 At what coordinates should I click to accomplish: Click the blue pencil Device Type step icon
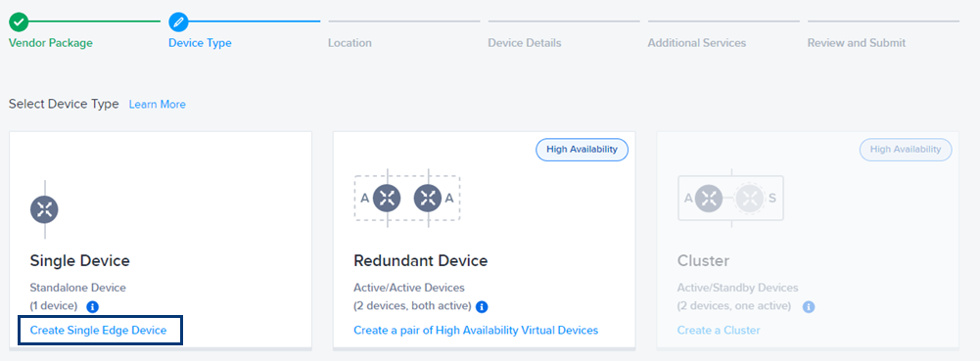179,22
